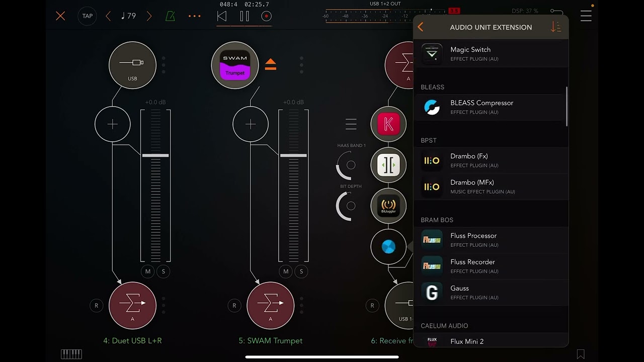Select the BRAM BOS section header
Viewport: 644px width, 362px height.
(437, 220)
